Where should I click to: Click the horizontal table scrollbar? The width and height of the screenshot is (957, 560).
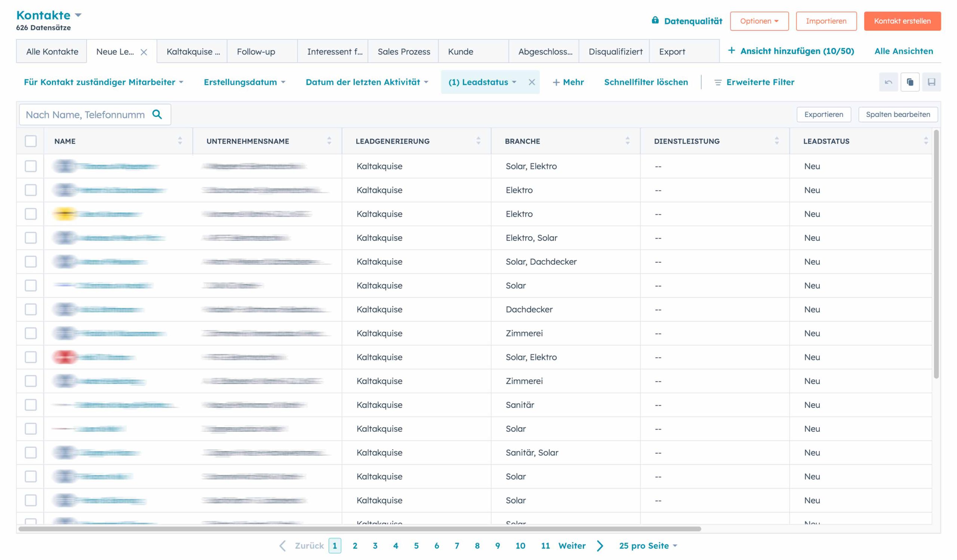[x=359, y=529]
